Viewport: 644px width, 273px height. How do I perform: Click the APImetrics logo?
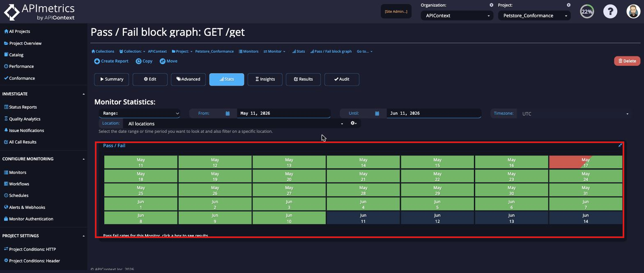point(39,12)
